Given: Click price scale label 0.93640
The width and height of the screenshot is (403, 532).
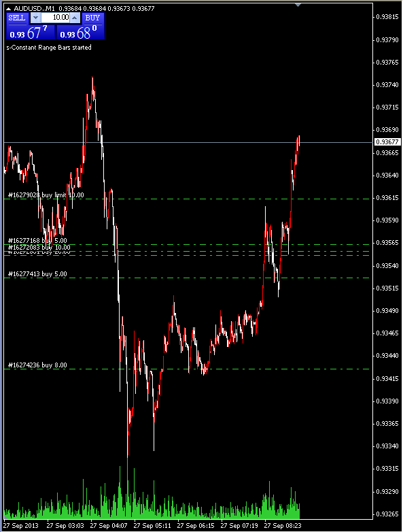Looking at the screenshot, I should tap(387, 176).
